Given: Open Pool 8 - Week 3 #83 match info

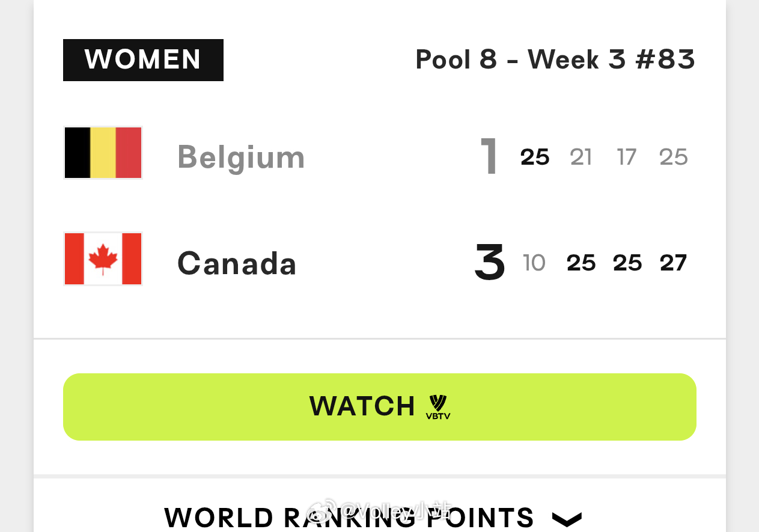Looking at the screenshot, I should [555, 60].
